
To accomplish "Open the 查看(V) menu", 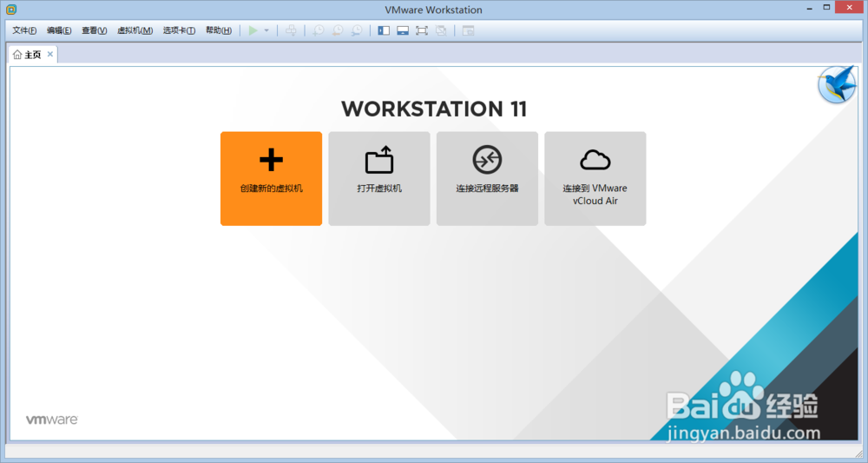I will point(94,30).
